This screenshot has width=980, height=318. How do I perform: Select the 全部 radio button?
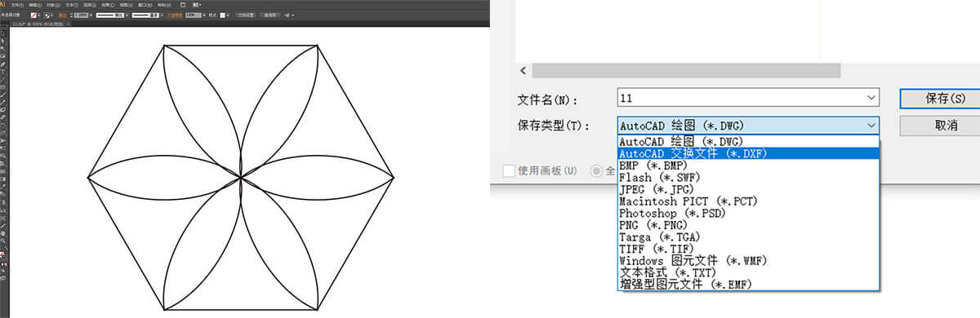[596, 171]
